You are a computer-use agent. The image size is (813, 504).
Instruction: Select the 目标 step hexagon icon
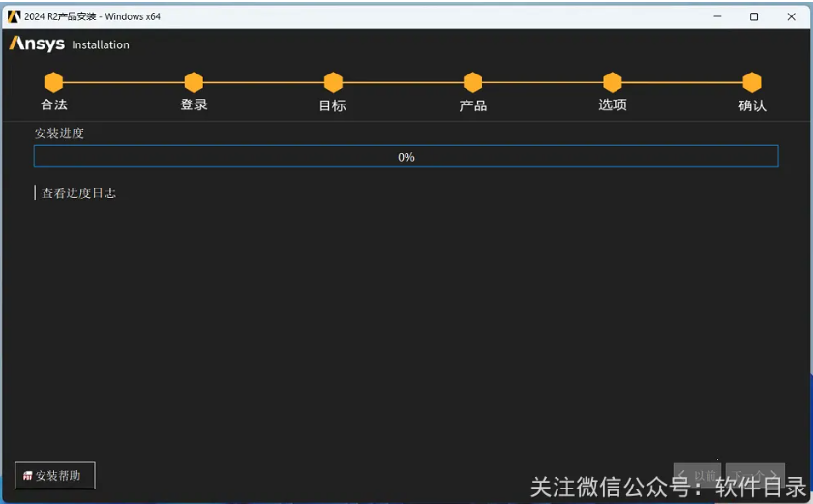(x=333, y=82)
